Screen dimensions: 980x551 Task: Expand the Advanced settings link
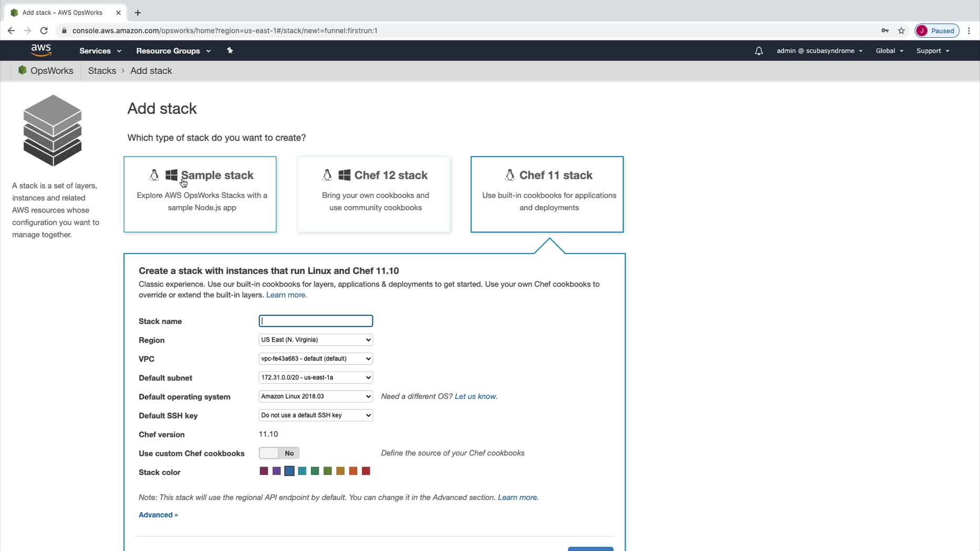(x=158, y=515)
